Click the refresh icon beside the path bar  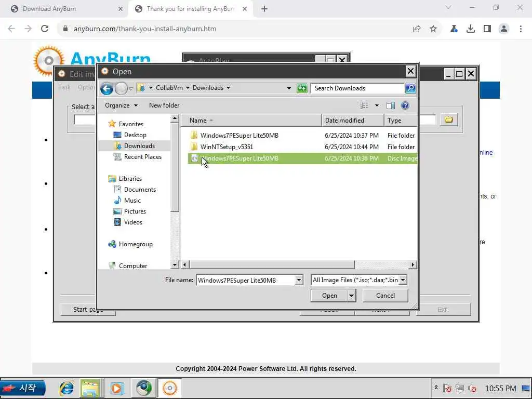click(x=302, y=88)
